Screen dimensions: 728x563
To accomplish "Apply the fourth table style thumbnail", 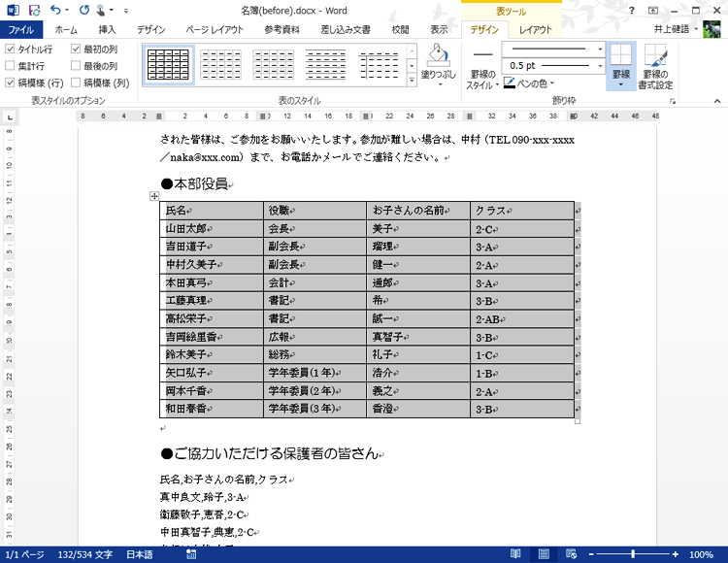I will (x=326, y=65).
